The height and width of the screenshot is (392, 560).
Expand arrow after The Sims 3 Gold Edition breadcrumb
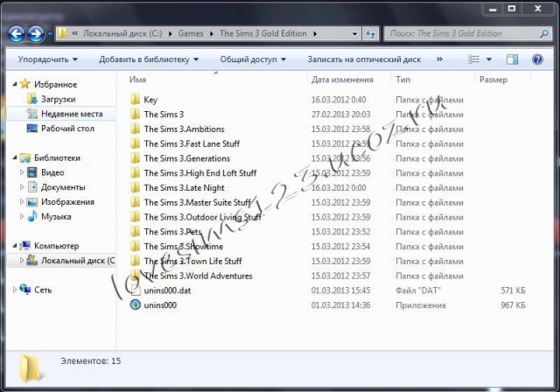coord(315,34)
